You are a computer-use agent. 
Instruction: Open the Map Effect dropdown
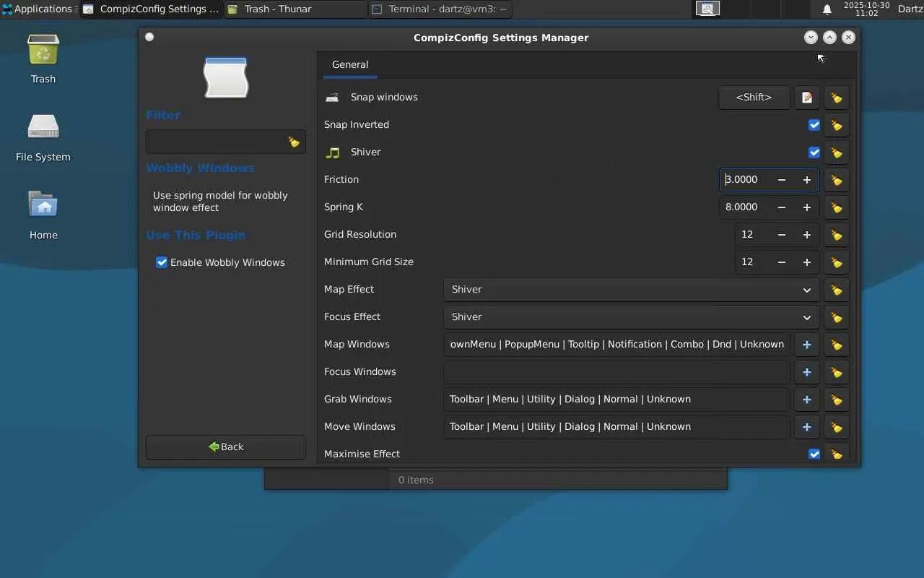pos(632,290)
